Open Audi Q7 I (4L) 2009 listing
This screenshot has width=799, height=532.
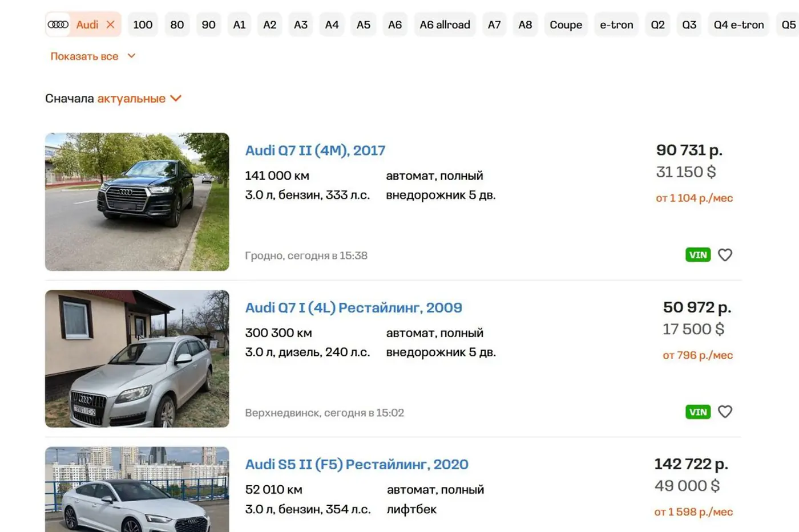353,308
